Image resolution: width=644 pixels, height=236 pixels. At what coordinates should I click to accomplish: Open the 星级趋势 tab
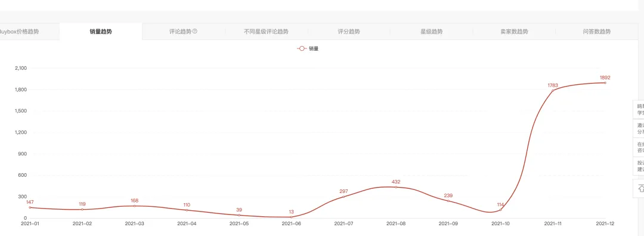tap(431, 32)
